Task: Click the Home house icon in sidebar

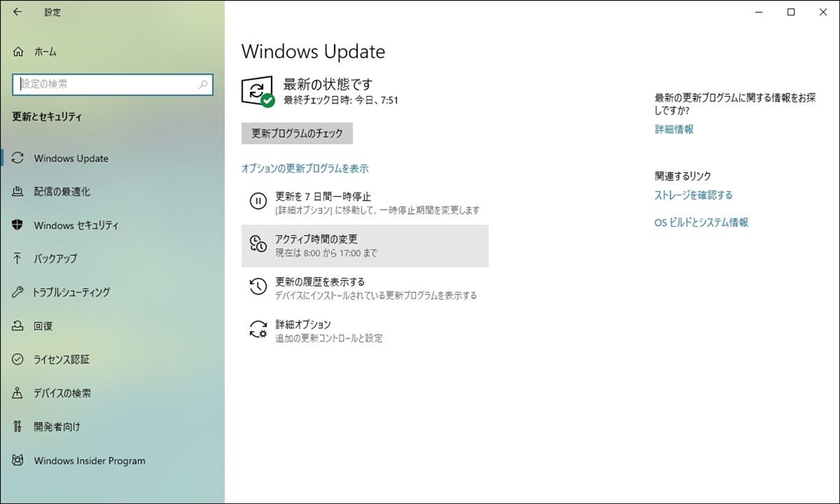Action: point(18,52)
